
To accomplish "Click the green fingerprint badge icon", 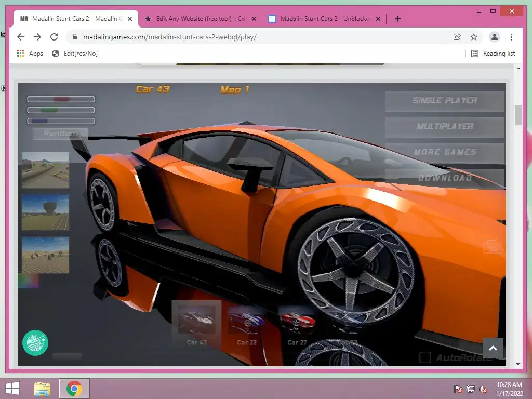I will [35, 343].
